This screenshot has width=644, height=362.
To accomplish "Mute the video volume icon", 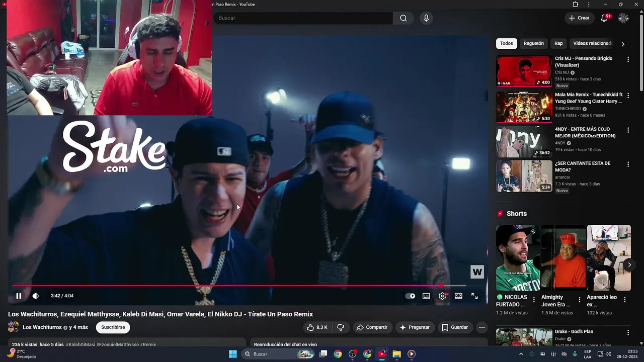I will (36, 296).
